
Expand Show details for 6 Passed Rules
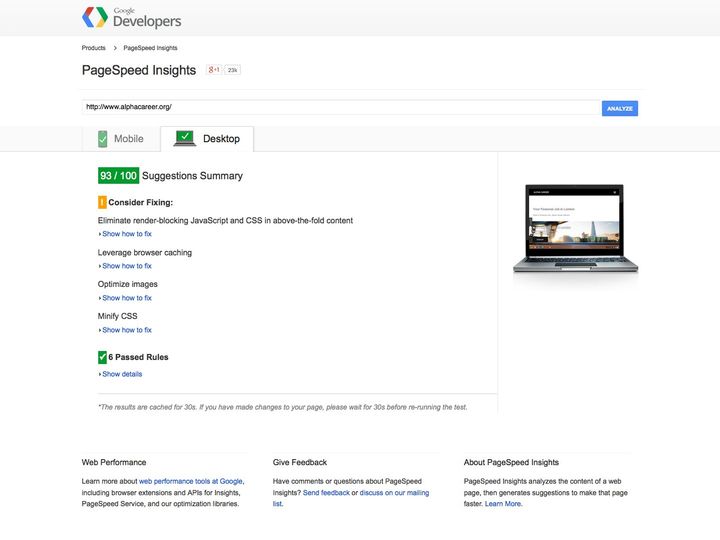pos(120,374)
